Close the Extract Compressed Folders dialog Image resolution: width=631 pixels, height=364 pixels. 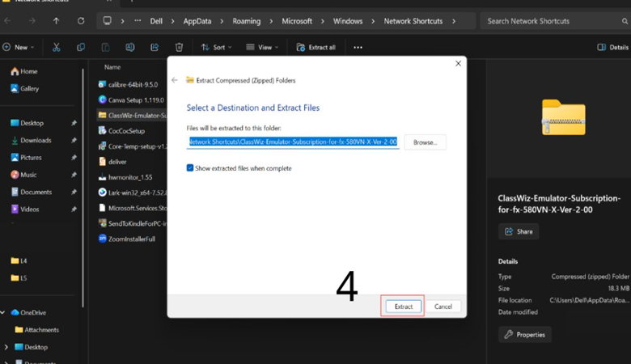point(458,64)
